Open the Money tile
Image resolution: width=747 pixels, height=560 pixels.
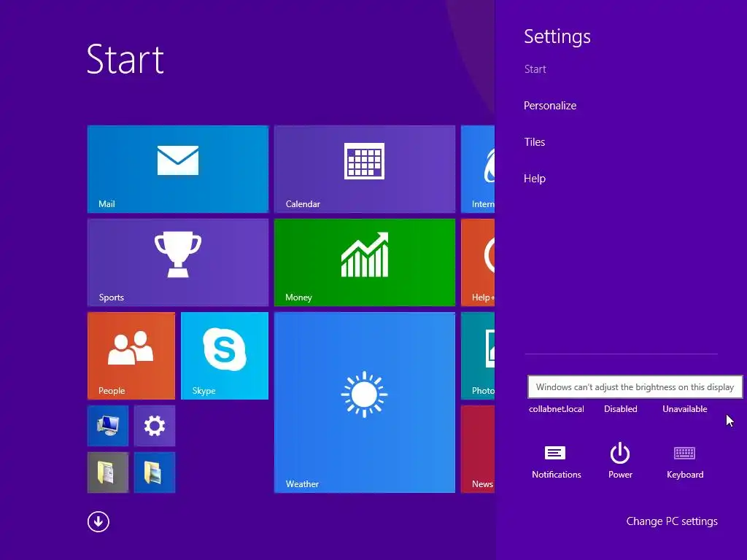pyautogui.click(x=365, y=262)
